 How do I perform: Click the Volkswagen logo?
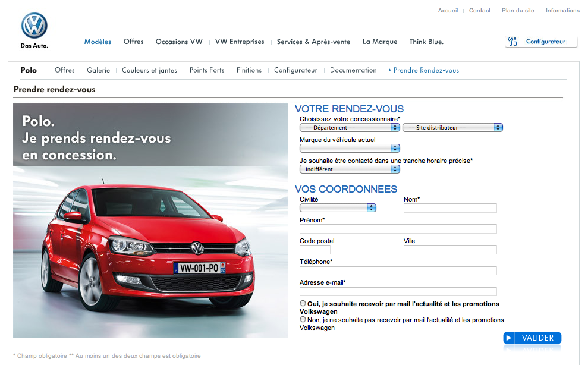(x=34, y=26)
